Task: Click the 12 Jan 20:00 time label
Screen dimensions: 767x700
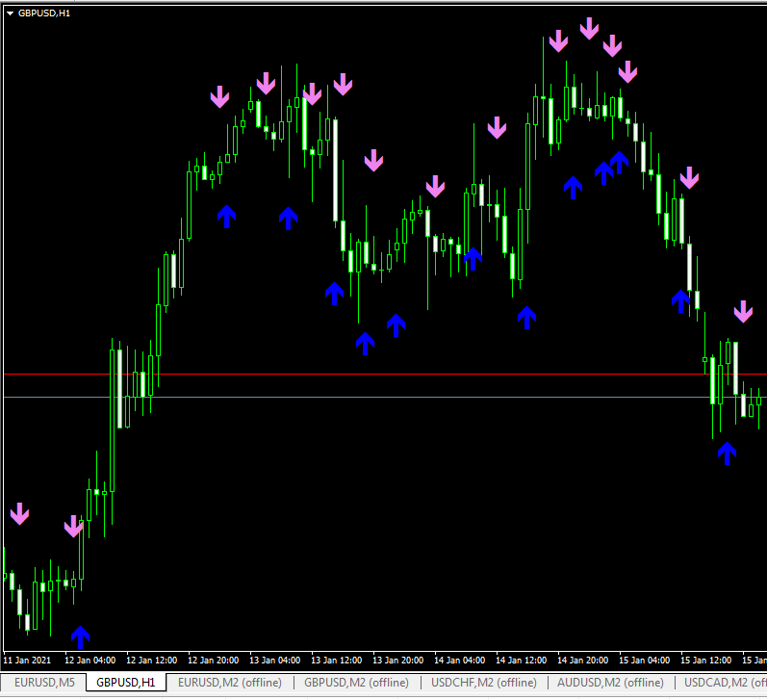Action: coord(214,661)
